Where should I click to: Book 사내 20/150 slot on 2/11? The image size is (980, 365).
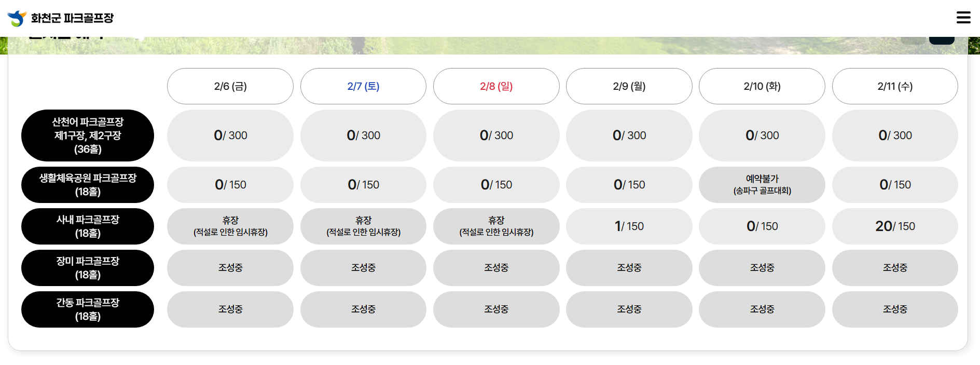895,226
